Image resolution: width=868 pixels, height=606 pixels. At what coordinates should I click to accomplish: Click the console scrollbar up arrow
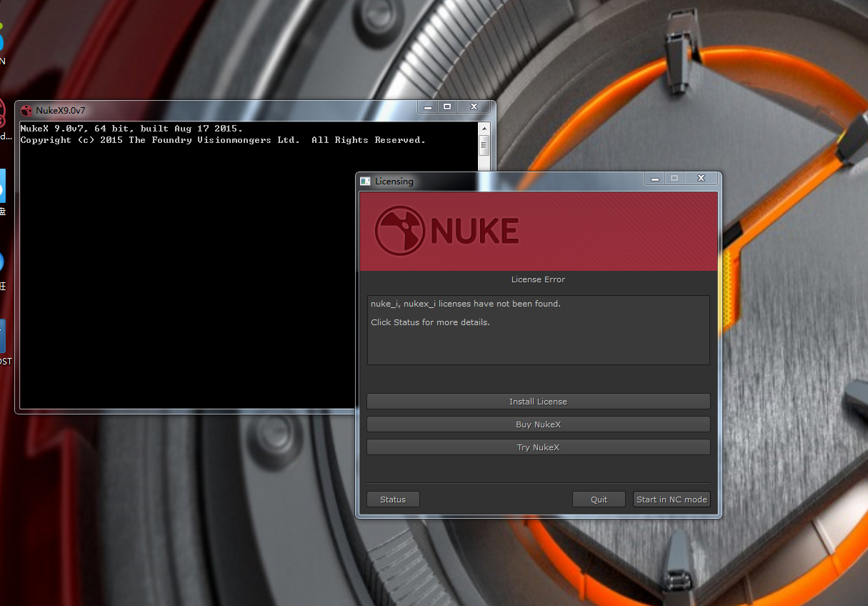(484, 129)
